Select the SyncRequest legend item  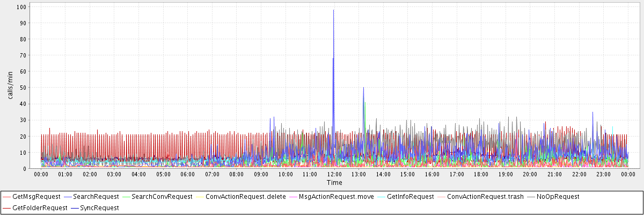click(99, 207)
